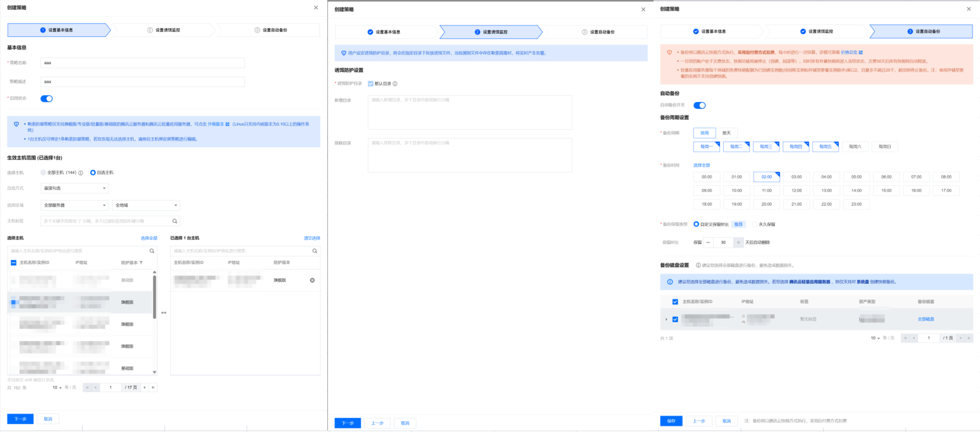
Task: Click the Save button
Action: (x=671, y=421)
